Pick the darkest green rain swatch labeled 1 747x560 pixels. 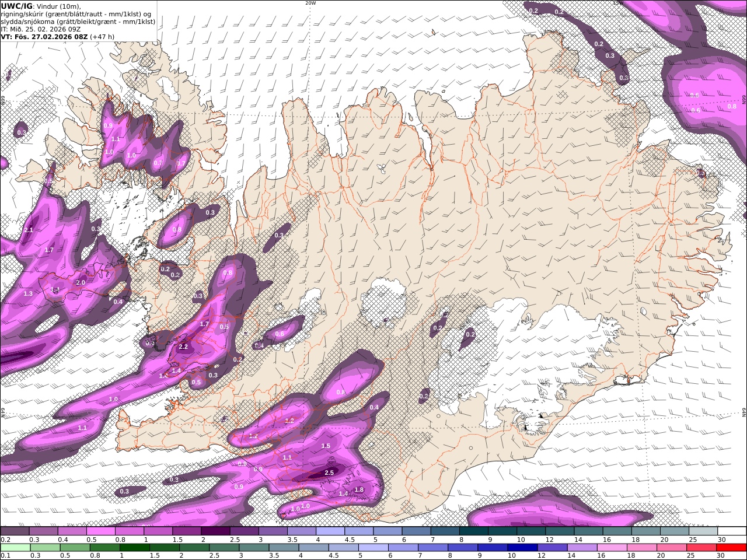click(x=134, y=548)
